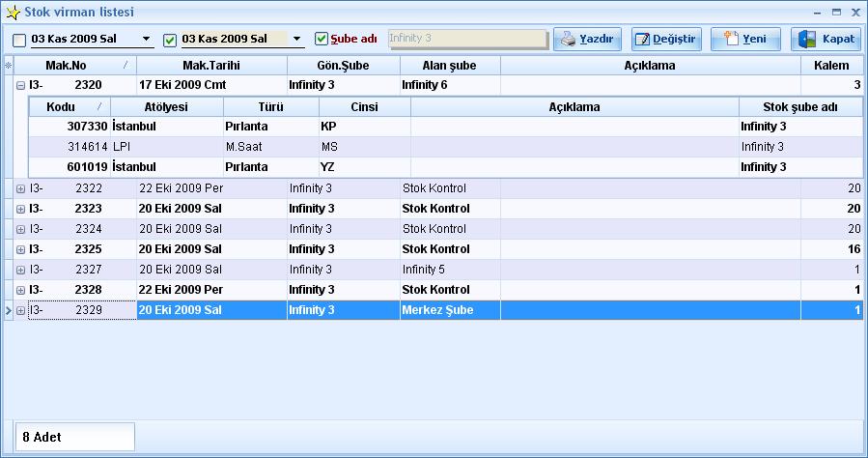Image resolution: width=868 pixels, height=458 pixels.
Task: Maximize the Stok virman listesi window
Action: coord(836,13)
